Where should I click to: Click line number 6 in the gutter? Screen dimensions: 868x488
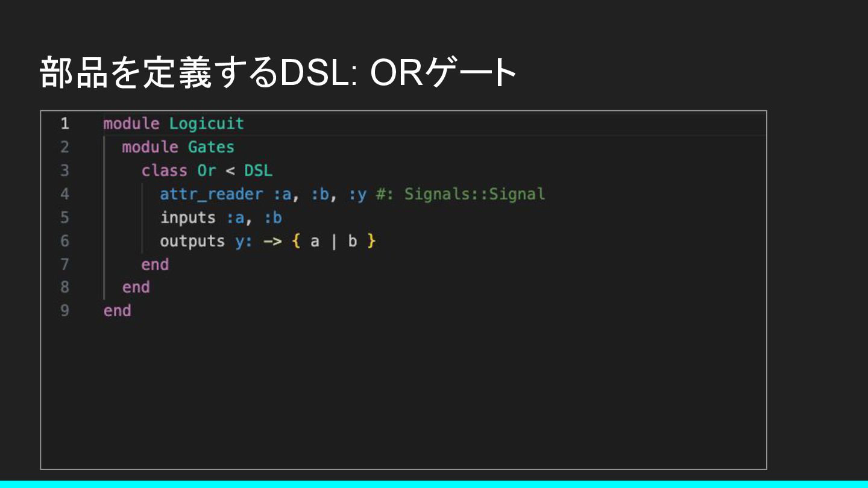[x=64, y=241]
